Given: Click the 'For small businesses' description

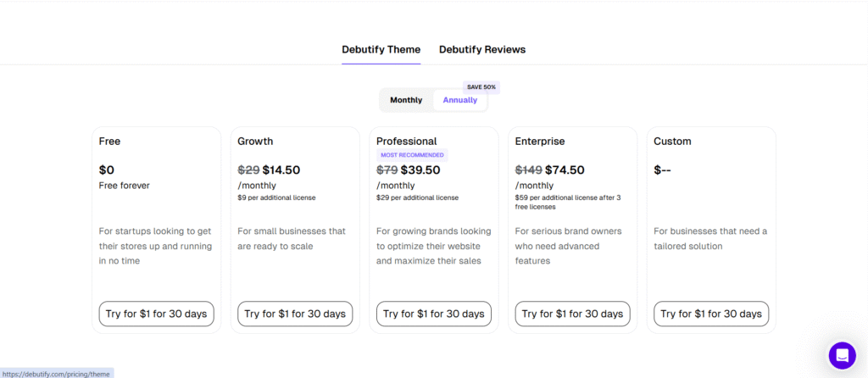Looking at the screenshot, I should tap(292, 238).
